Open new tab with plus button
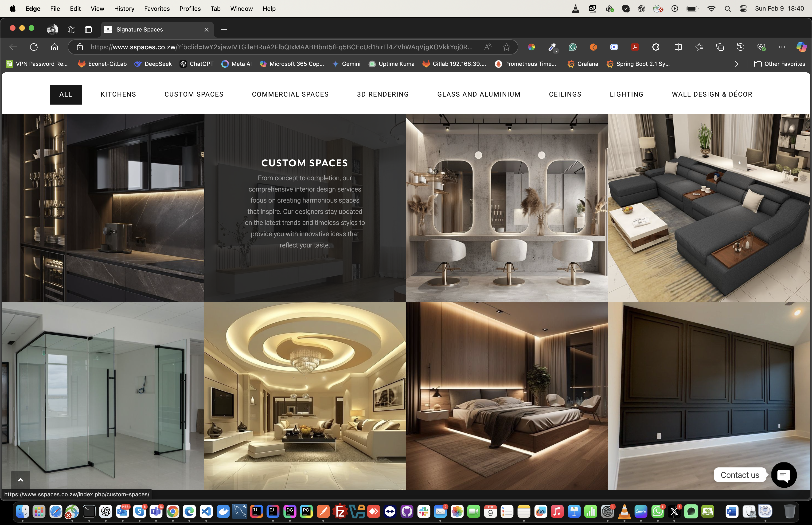 (224, 30)
